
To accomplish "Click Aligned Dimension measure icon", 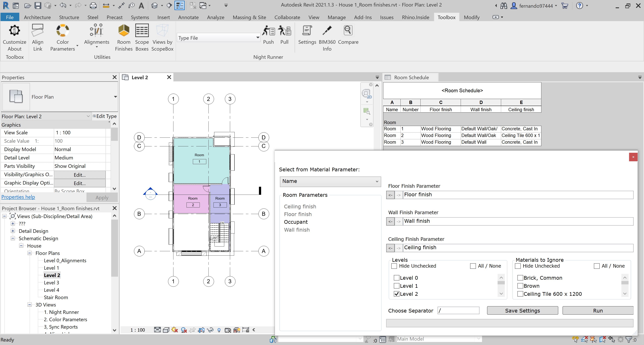I will pos(121,5).
